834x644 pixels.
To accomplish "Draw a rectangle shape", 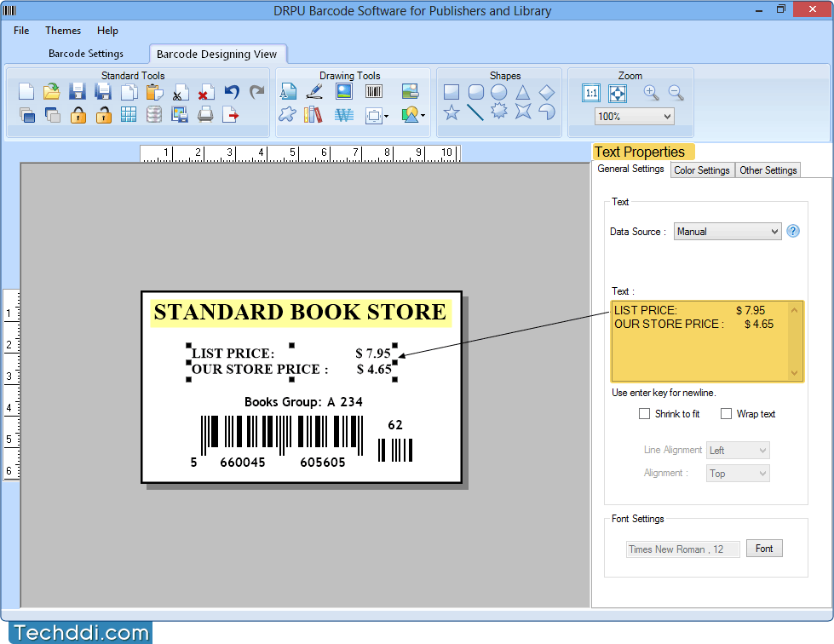I will pyautogui.click(x=451, y=92).
